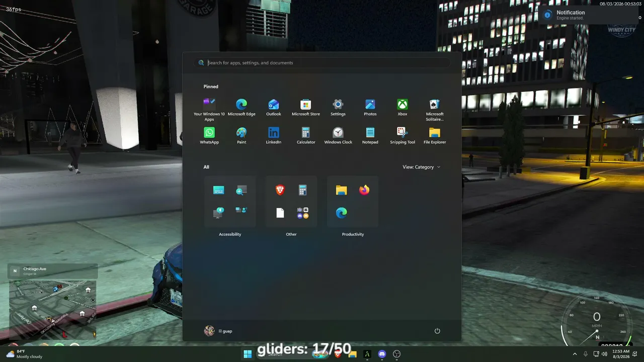Screen dimensions: 644x362
Task: Open Discord from the taskbar
Action: click(382, 354)
